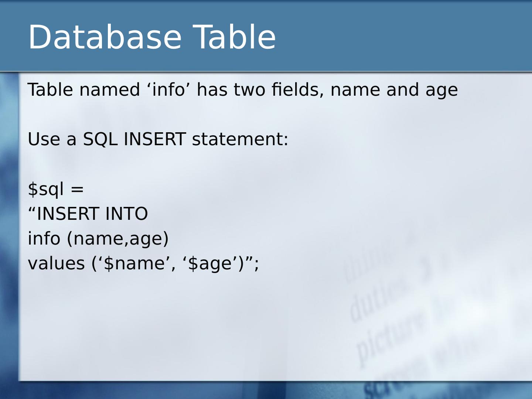The height and width of the screenshot is (399, 532).
Task: Click the word 'SQL' in the second sentence
Action: pyautogui.click(x=100, y=140)
